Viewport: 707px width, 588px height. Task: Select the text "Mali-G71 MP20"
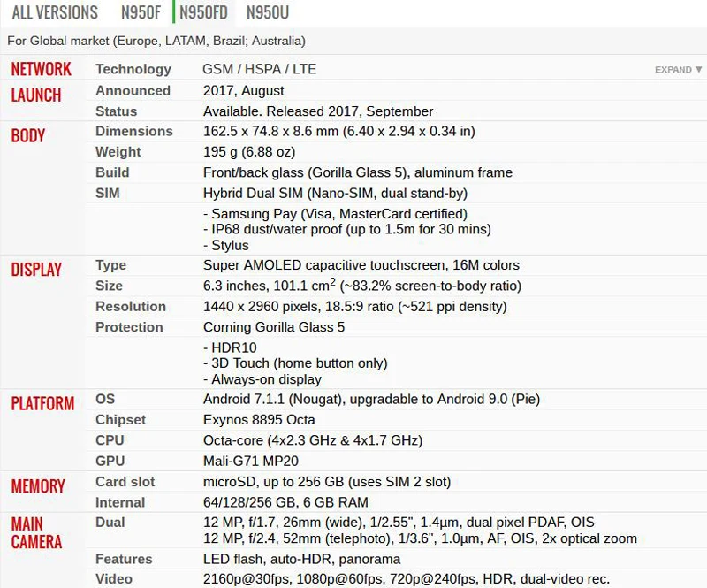(251, 462)
